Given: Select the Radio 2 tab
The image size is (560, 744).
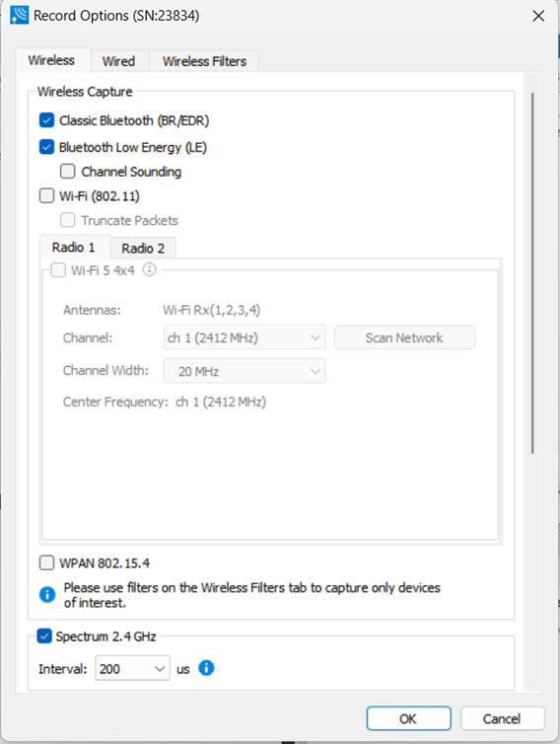Looking at the screenshot, I should coord(143,248).
